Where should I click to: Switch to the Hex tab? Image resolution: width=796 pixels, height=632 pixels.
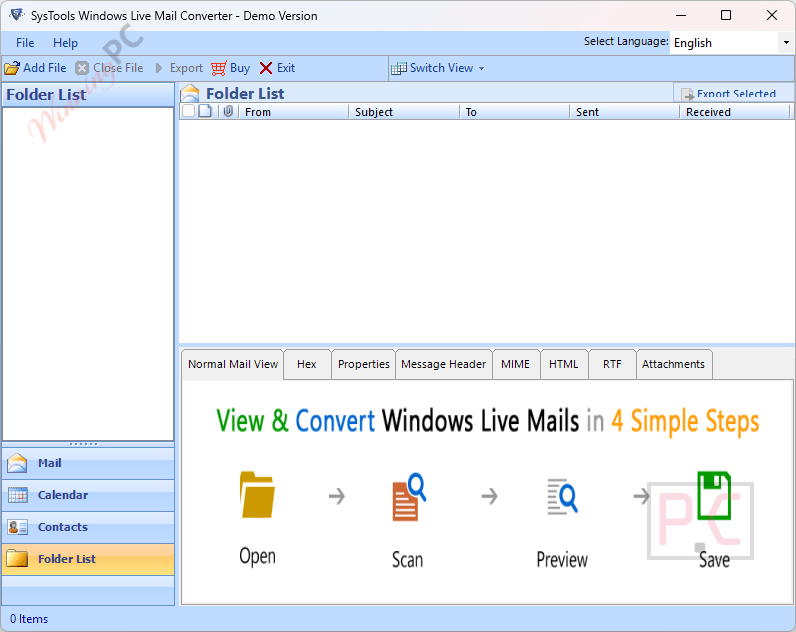point(307,364)
